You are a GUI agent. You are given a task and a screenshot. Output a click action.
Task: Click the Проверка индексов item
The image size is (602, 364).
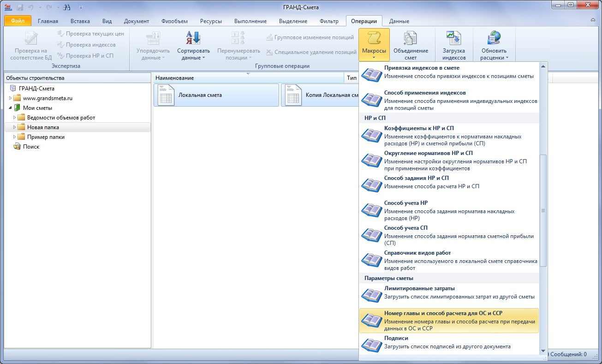click(x=86, y=45)
